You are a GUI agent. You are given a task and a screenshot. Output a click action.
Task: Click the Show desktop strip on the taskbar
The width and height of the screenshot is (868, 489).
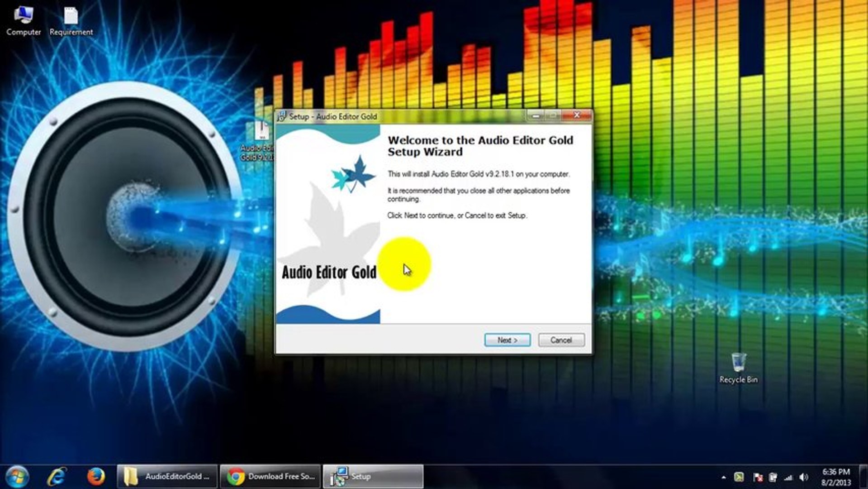(x=863, y=477)
